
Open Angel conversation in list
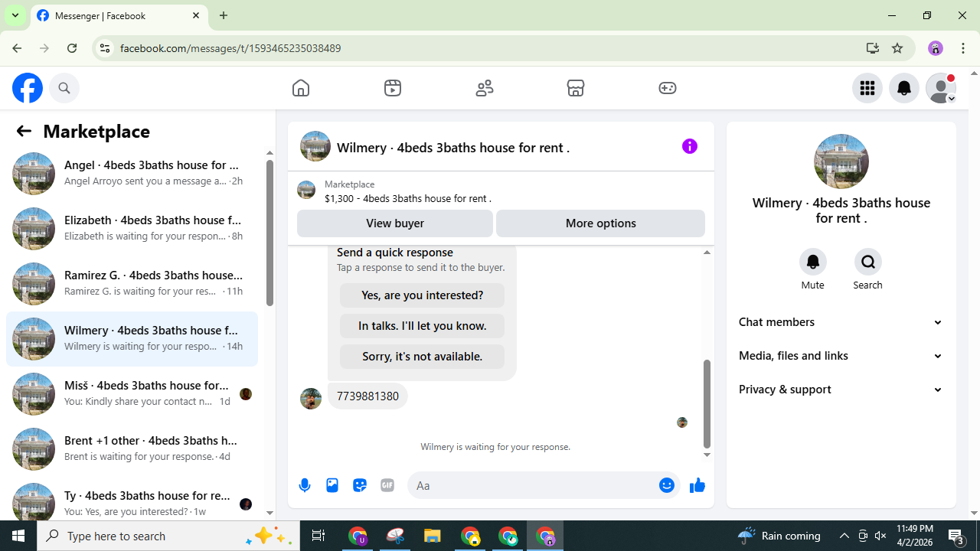(x=132, y=174)
